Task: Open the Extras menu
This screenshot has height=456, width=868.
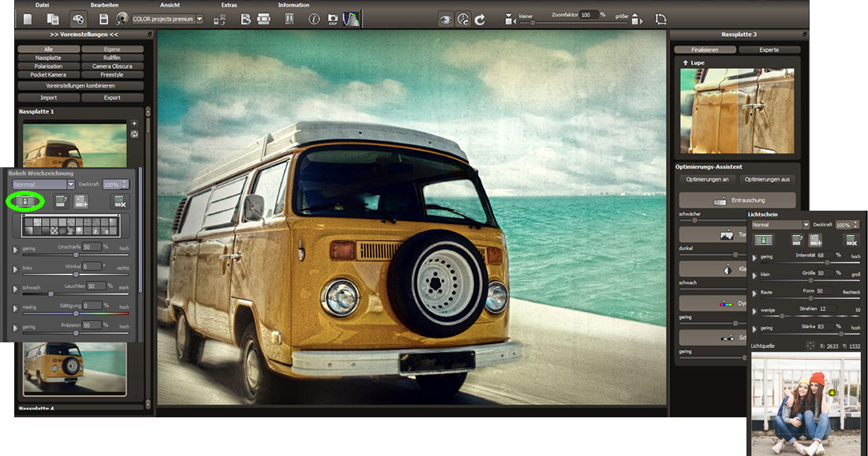Action: coord(229,5)
